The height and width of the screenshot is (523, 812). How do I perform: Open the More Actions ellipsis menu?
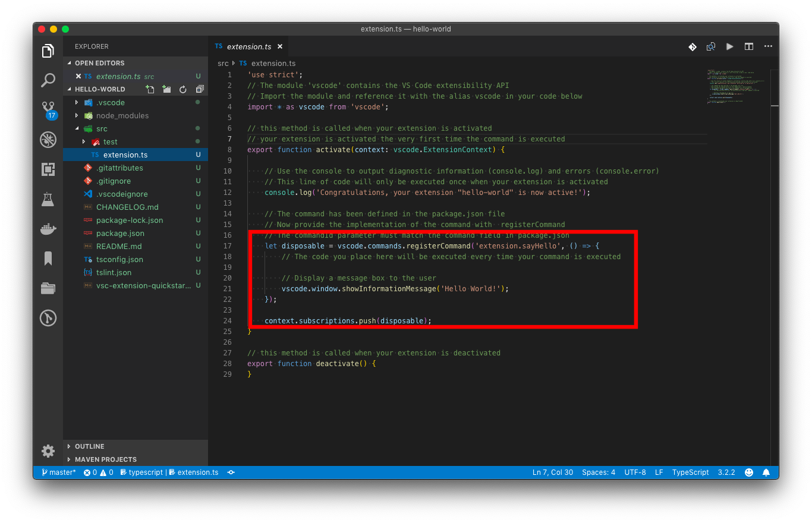pos(768,46)
